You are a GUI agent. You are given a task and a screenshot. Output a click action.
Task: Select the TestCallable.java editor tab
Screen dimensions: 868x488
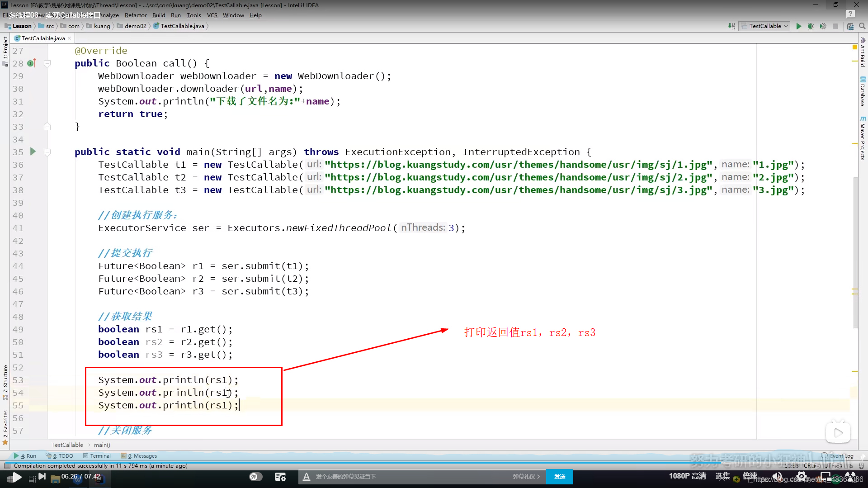(x=43, y=38)
